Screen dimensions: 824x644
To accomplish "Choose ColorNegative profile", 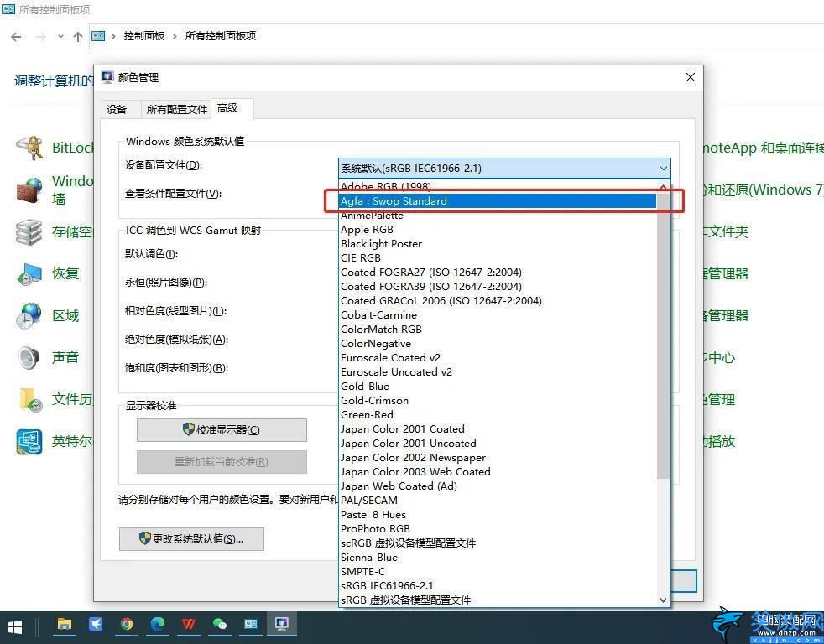I will 498,344.
